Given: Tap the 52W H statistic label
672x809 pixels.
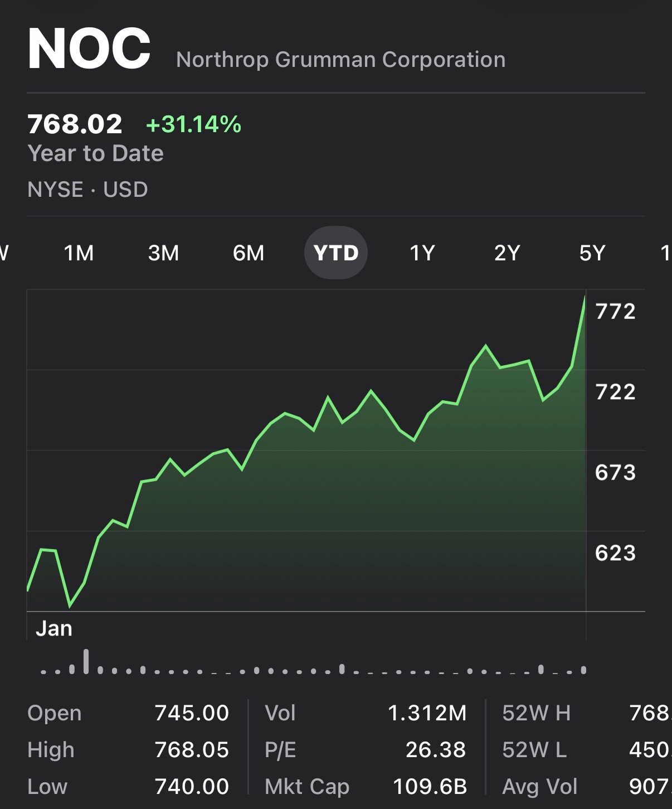Looking at the screenshot, I should point(535,713).
